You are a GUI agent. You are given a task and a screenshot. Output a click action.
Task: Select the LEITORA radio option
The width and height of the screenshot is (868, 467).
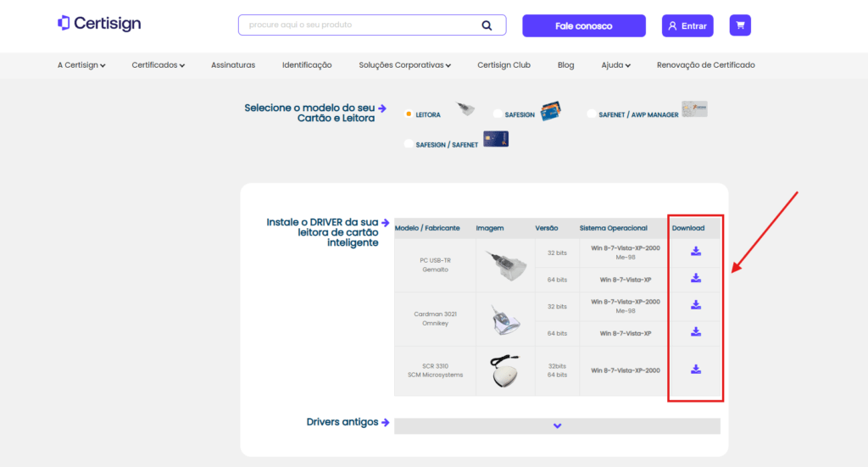pyautogui.click(x=409, y=114)
